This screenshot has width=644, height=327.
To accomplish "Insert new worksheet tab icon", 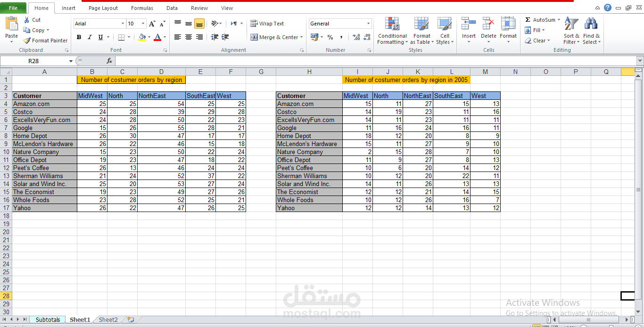I will 131,319.
